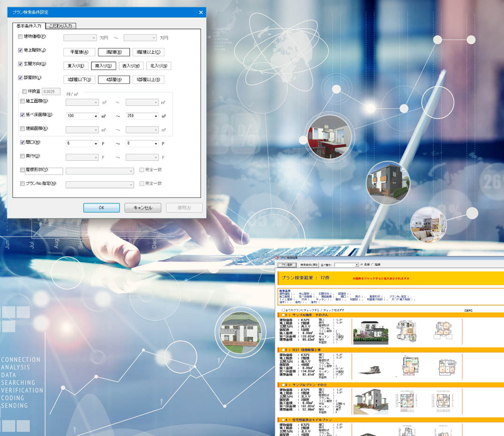Check the 奥行(O) checkbox

[22, 156]
